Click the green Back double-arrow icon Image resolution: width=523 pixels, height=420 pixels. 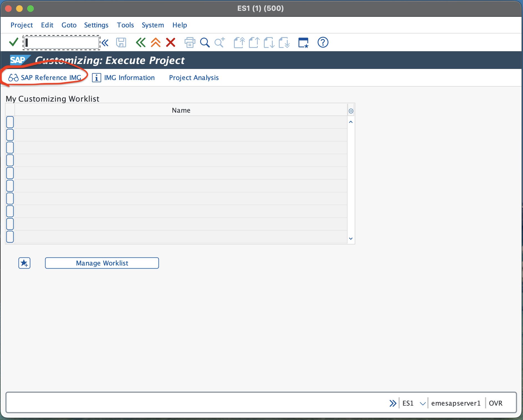click(141, 43)
